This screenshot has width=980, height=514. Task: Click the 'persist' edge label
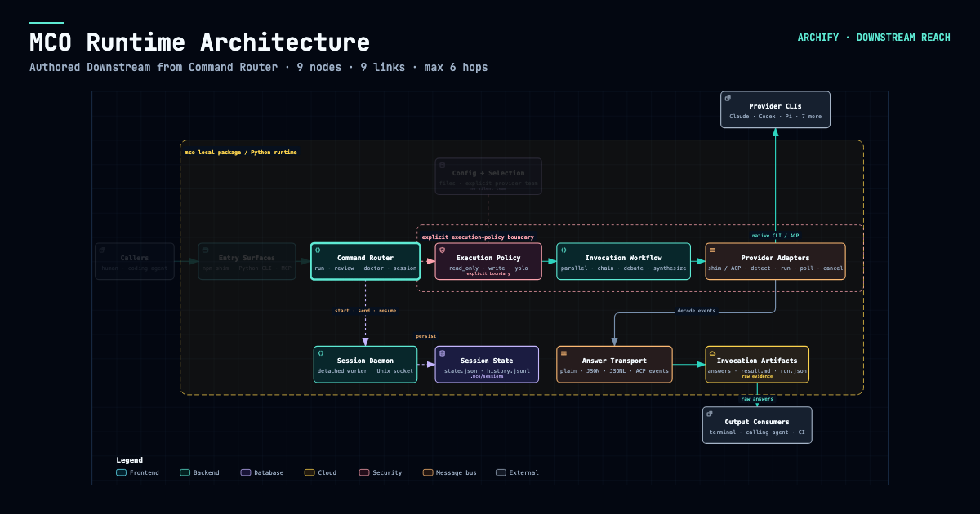426,336
